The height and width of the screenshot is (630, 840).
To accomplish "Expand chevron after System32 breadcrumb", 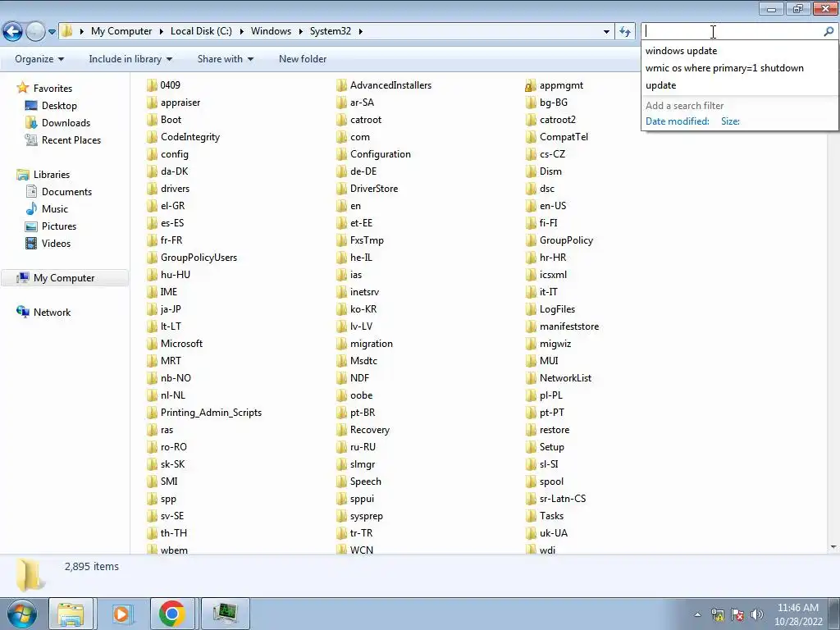I will pos(361,31).
